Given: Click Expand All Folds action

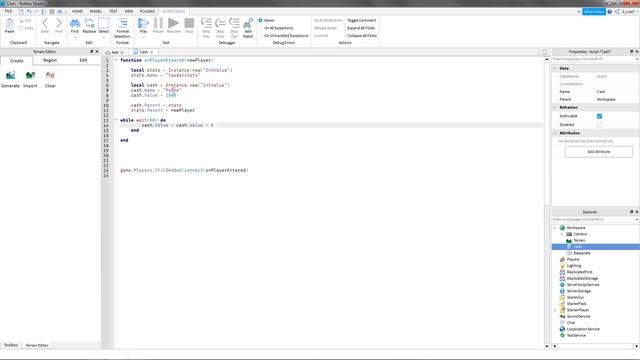Looking at the screenshot, I should (x=361, y=28).
